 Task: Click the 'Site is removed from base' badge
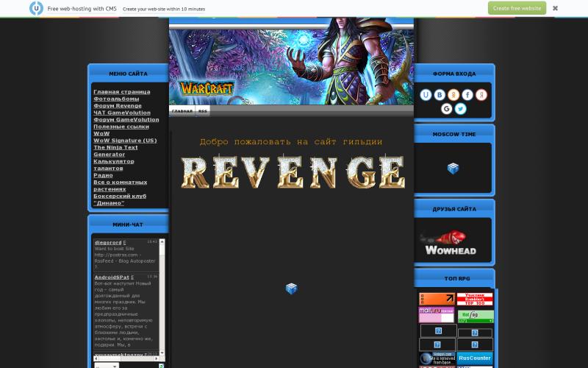pyautogui.click(x=437, y=358)
